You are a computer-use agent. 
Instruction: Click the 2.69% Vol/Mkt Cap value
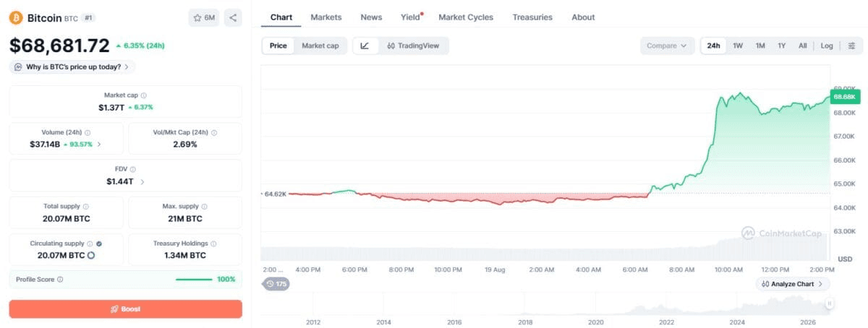(185, 144)
